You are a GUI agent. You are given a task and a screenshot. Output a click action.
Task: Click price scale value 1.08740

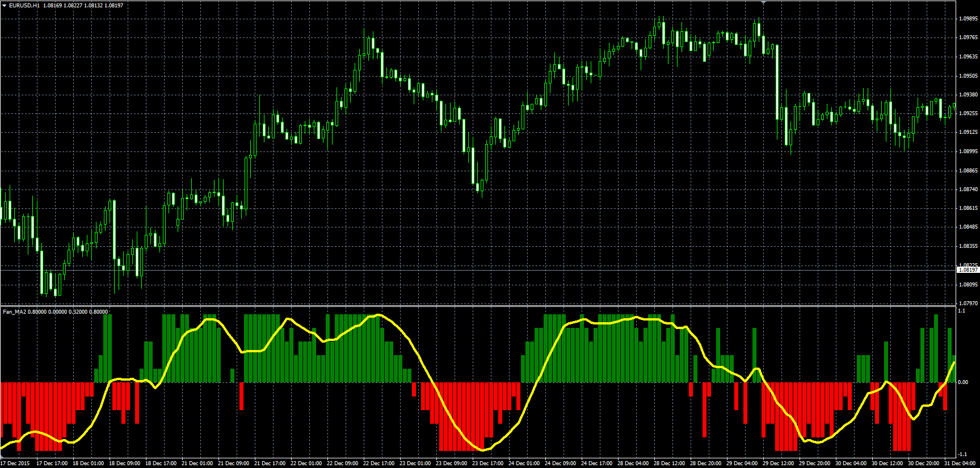[x=969, y=189]
